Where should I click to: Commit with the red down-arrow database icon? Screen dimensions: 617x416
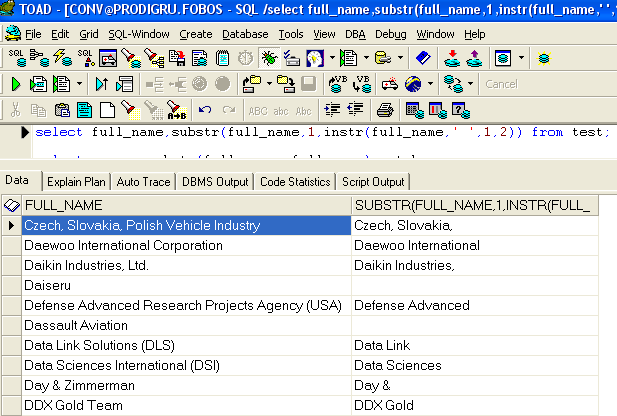(452, 58)
